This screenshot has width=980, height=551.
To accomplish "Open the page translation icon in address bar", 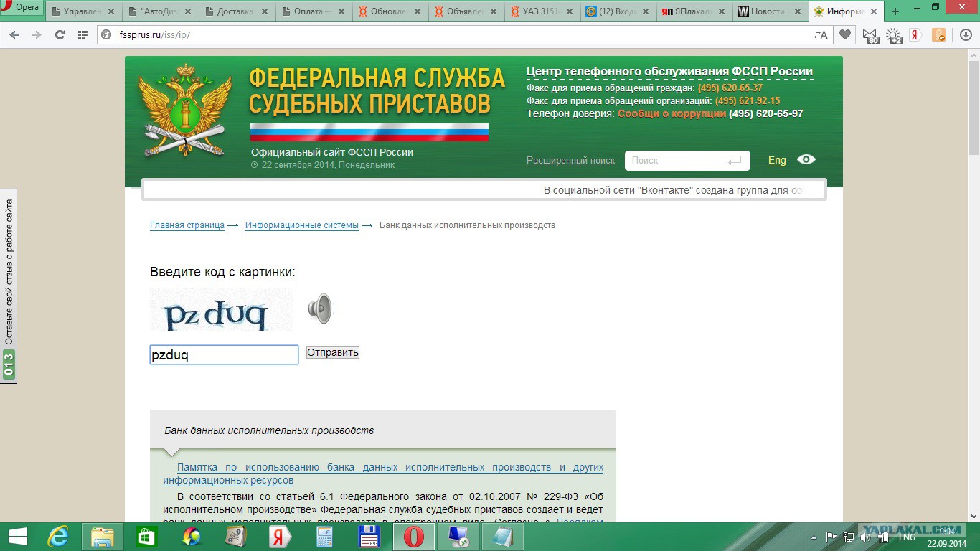I will tap(821, 34).
